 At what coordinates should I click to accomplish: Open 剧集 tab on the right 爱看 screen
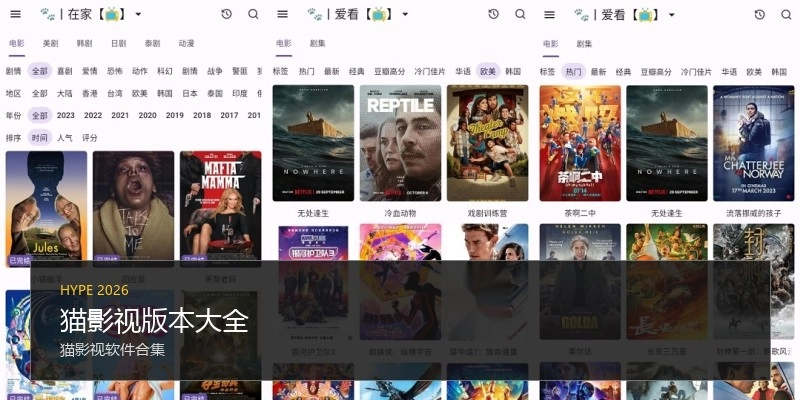584,43
